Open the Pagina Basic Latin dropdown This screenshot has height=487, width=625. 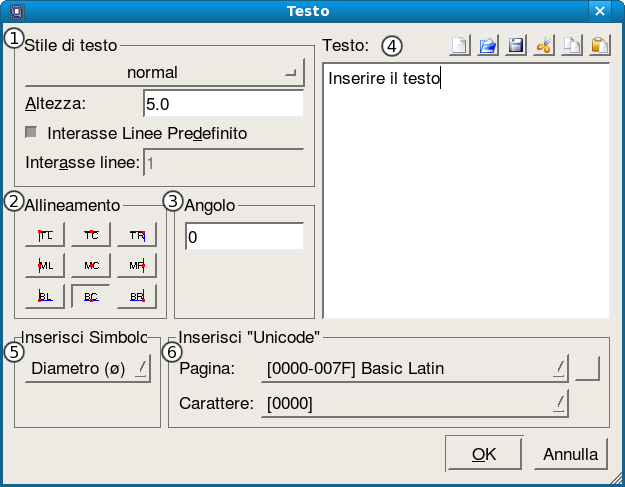(x=414, y=369)
